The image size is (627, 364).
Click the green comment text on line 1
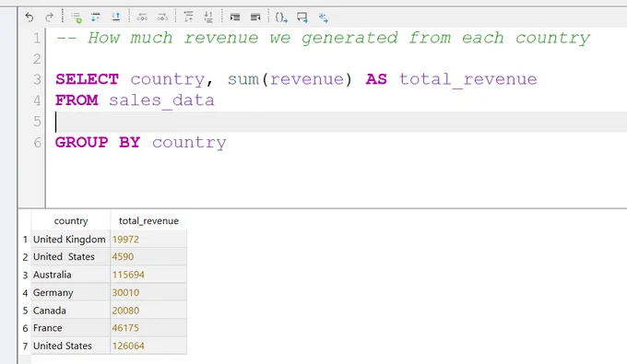tap(323, 39)
